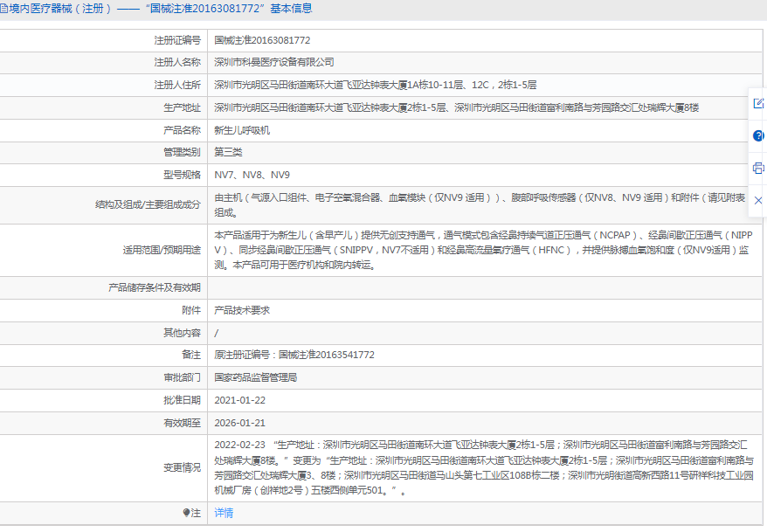Click management category value 第三类
767x532 pixels.
228,152
